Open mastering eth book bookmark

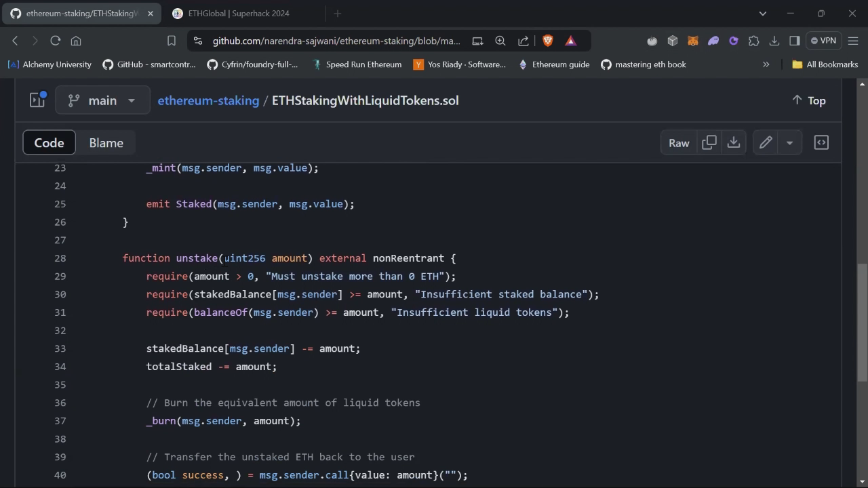pos(644,64)
